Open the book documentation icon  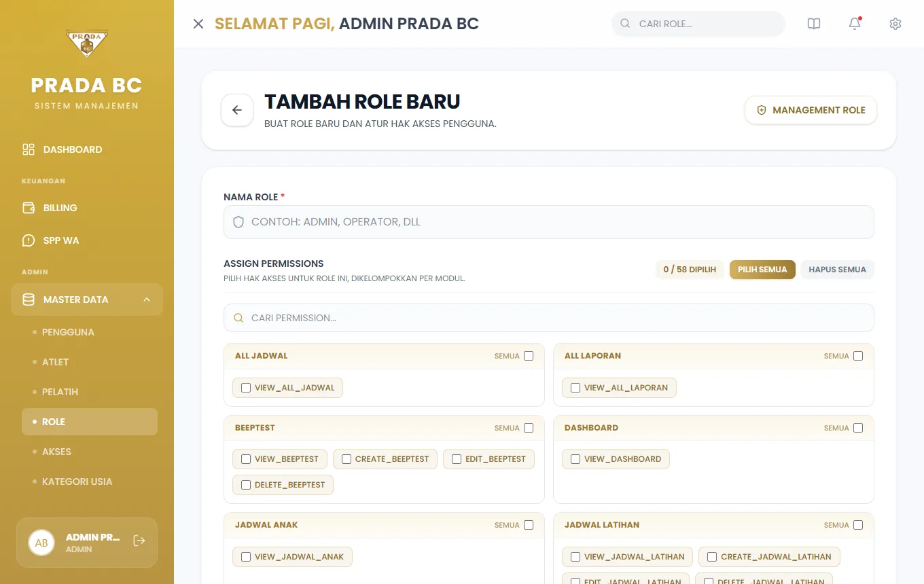pos(814,24)
